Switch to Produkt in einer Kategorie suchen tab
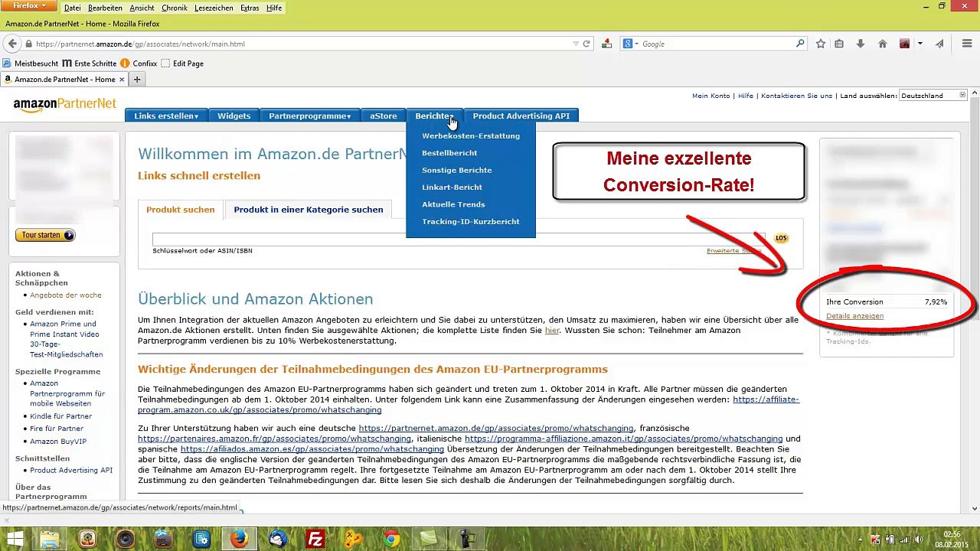 (309, 210)
